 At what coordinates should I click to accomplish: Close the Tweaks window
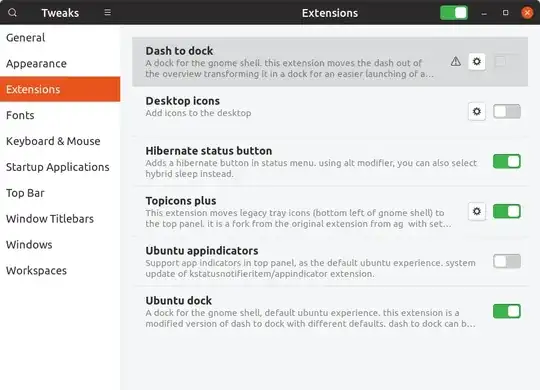527,13
